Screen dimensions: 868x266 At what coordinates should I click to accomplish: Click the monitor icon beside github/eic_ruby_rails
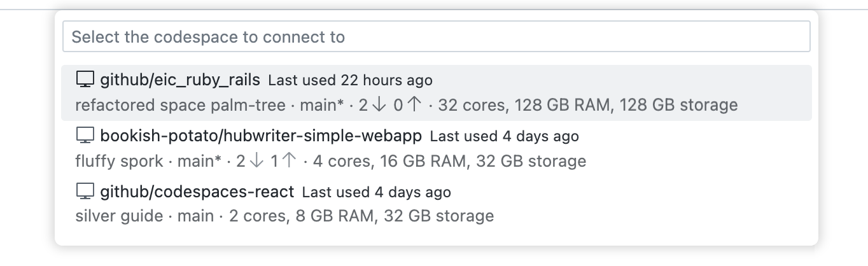pos(85,80)
